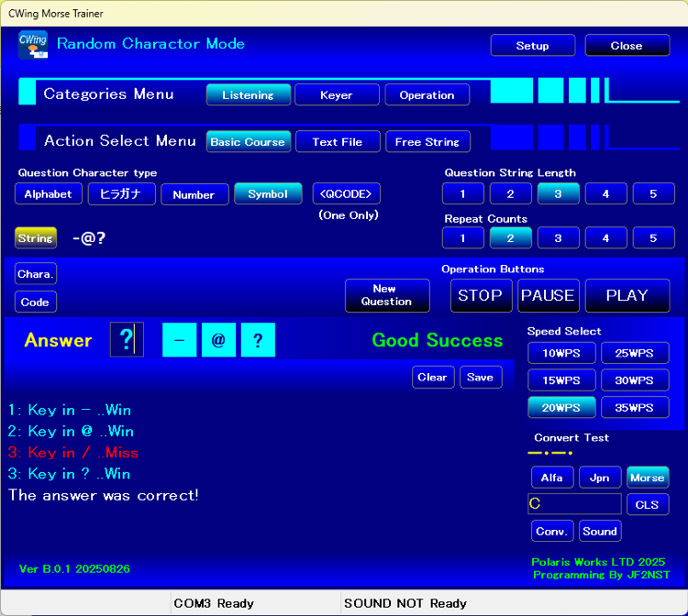
Task: Choose 25WPS speed
Action: (x=635, y=353)
